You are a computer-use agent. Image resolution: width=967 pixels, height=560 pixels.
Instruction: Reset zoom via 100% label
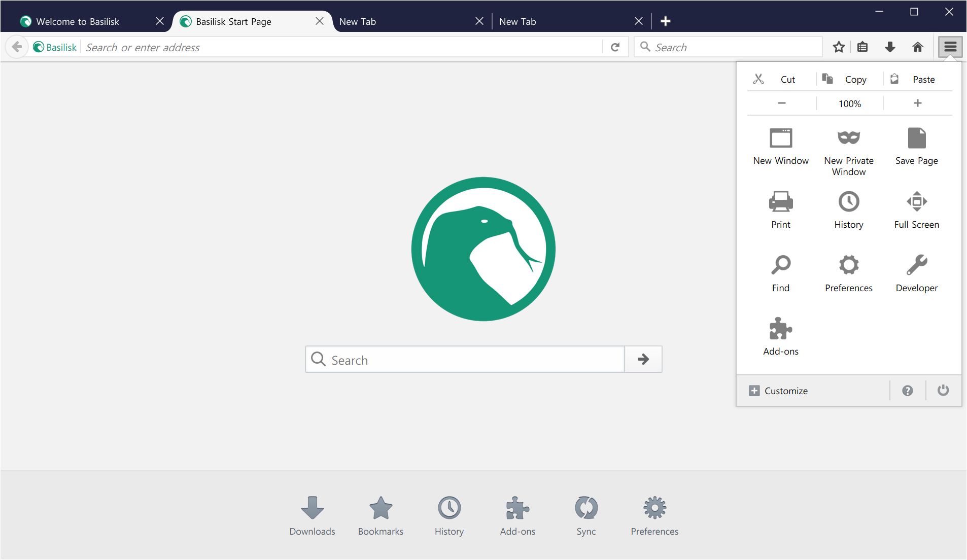(850, 103)
